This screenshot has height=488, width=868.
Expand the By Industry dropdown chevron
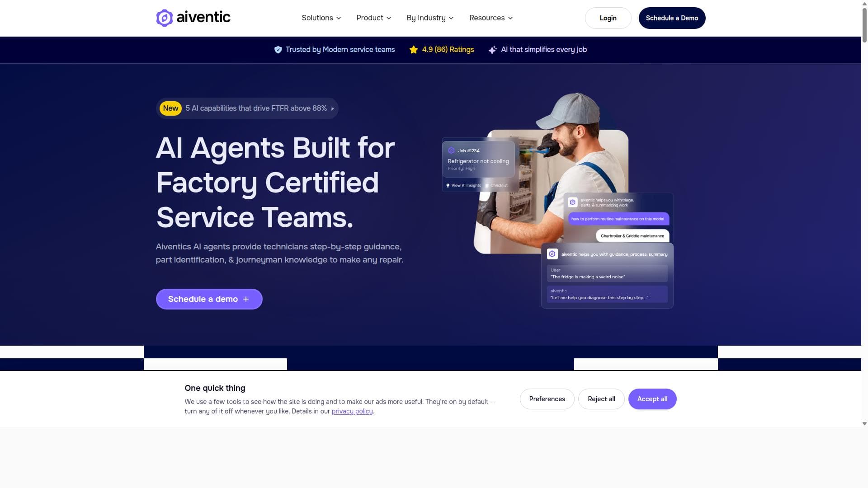[451, 18]
